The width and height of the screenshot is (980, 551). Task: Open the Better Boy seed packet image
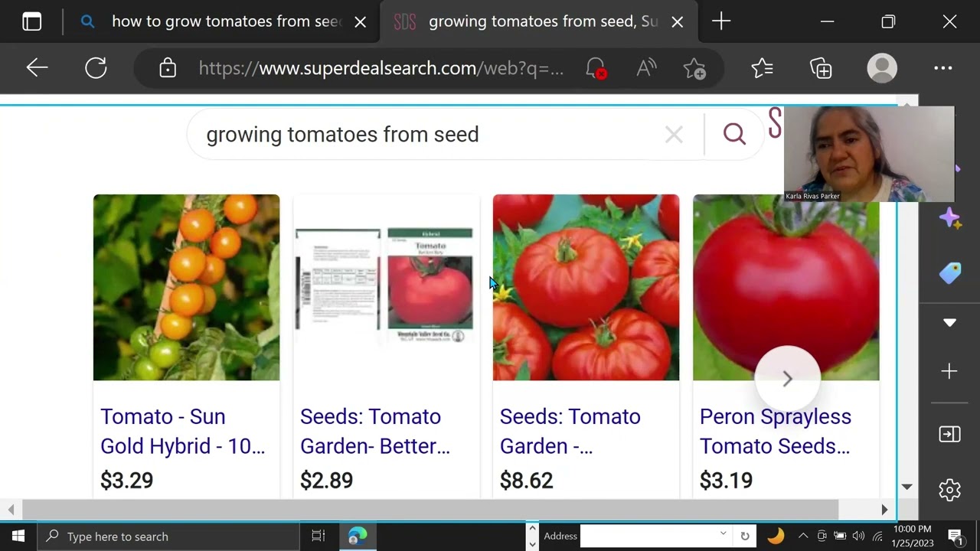386,287
